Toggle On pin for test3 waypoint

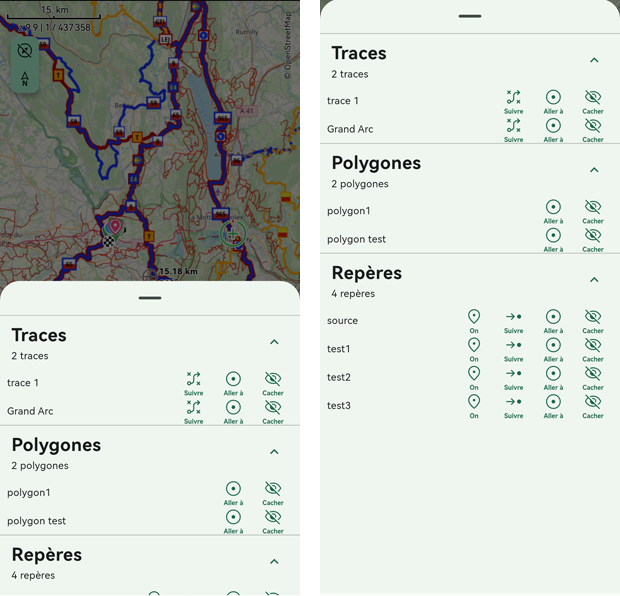pyautogui.click(x=474, y=407)
